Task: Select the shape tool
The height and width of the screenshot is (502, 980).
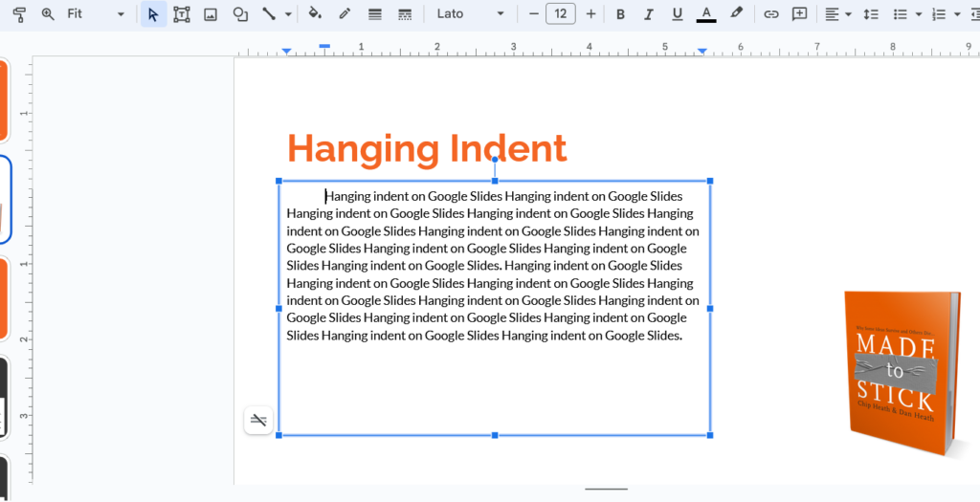Action: pyautogui.click(x=240, y=14)
